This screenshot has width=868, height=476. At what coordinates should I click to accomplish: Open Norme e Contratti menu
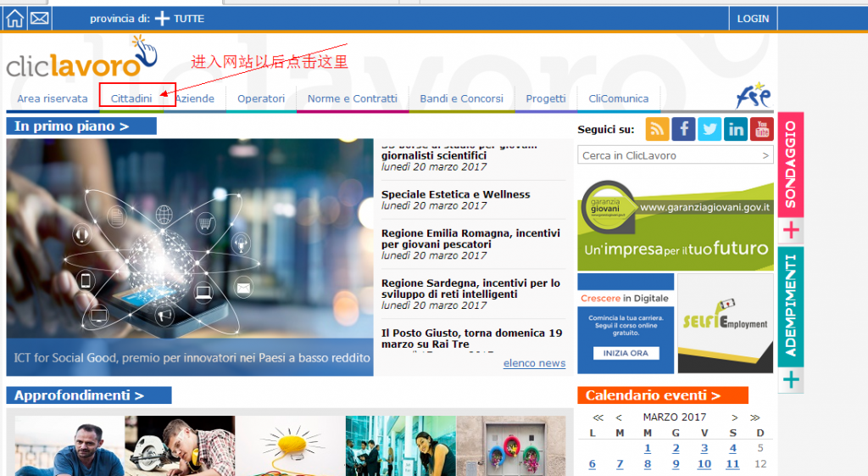click(352, 98)
